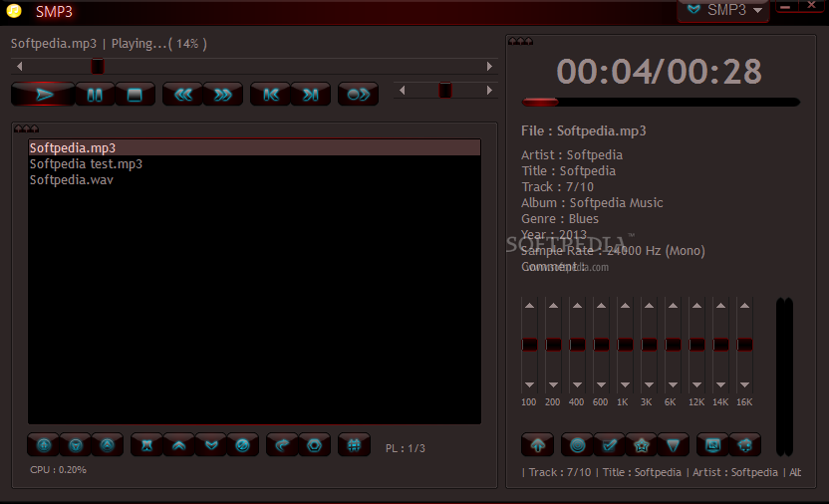Click the circle-and-chevrons button beside Next
The width and height of the screenshot is (829, 504).
coord(359,95)
